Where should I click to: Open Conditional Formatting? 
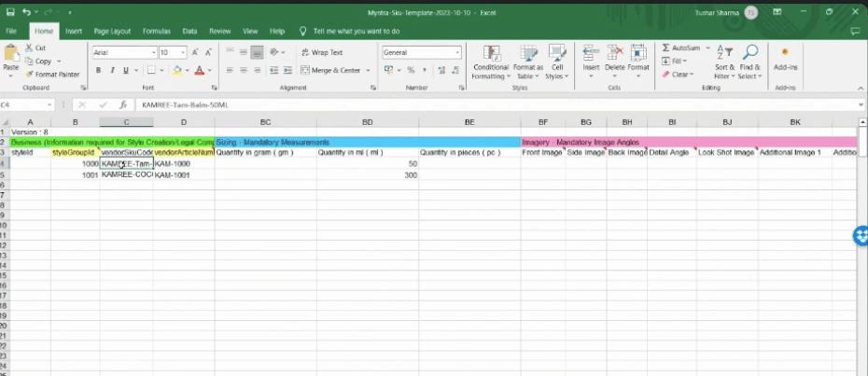490,62
